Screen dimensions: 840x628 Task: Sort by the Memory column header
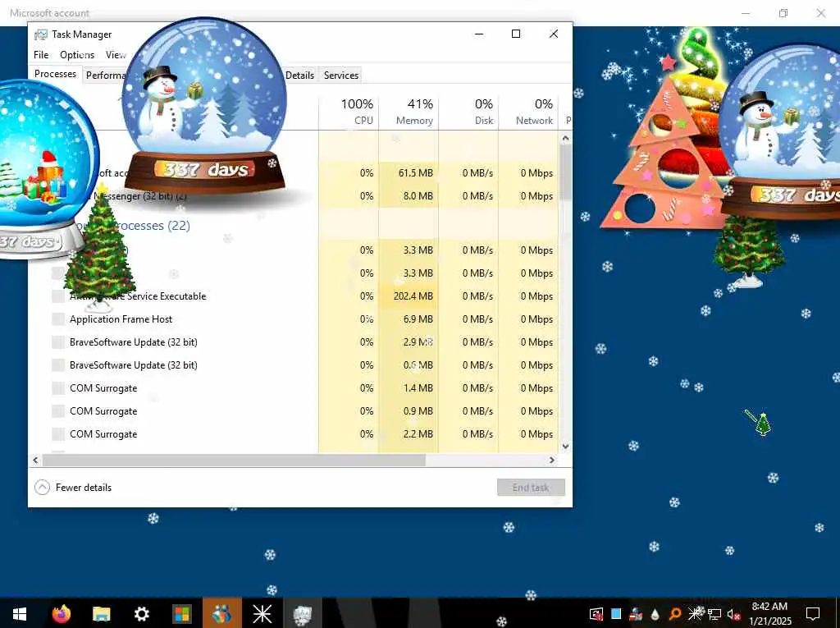click(409, 112)
